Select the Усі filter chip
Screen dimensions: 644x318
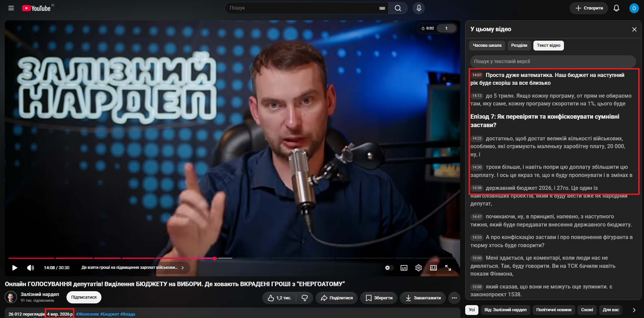[x=472, y=310]
